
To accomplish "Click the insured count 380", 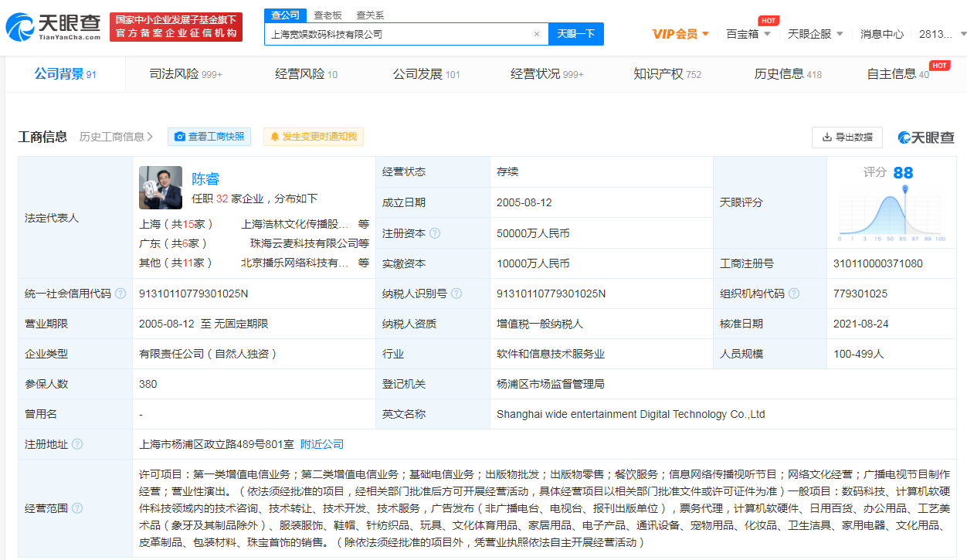I will (148, 384).
